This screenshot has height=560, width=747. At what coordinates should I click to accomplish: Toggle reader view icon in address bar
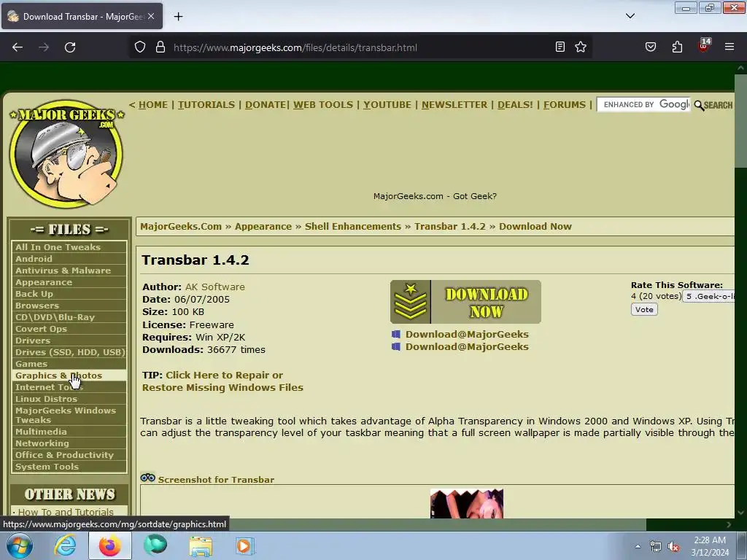click(560, 47)
